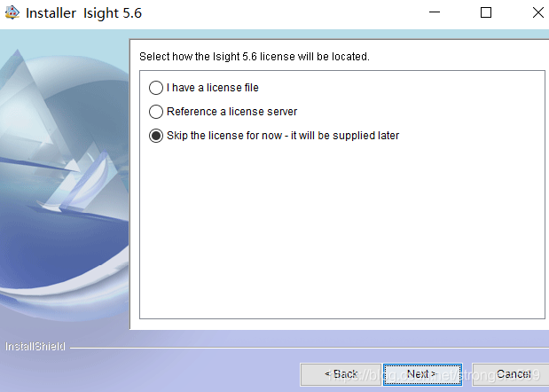This screenshot has height=392, width=549.
Task: Click the horizontal line beside InstallShield
Action: pos(310,348)
